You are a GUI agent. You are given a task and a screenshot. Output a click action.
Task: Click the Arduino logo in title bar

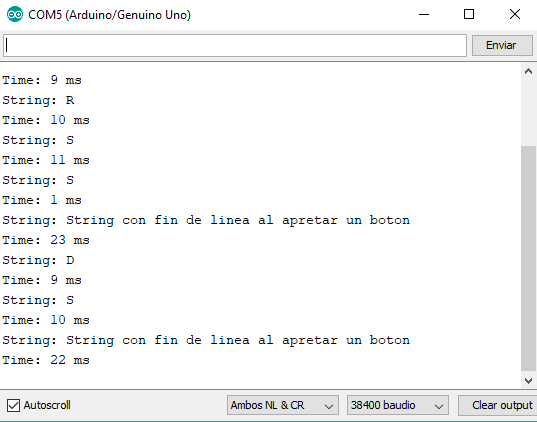coord(15,14)
